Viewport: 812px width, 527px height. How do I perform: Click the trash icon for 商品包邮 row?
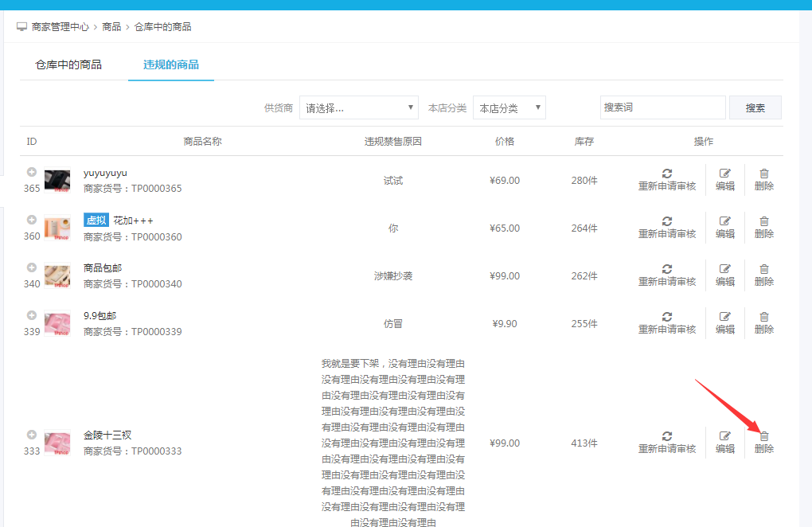(764, 269)
